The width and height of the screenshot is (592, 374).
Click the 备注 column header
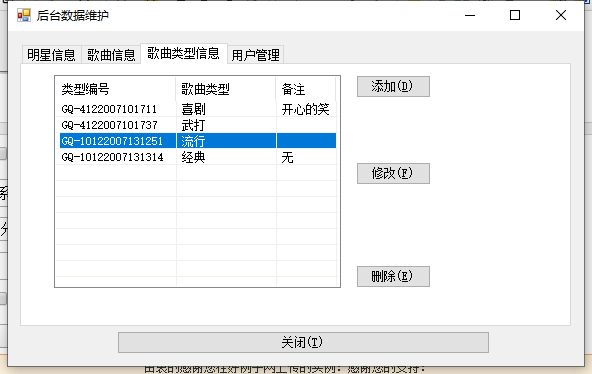[305, 89]
